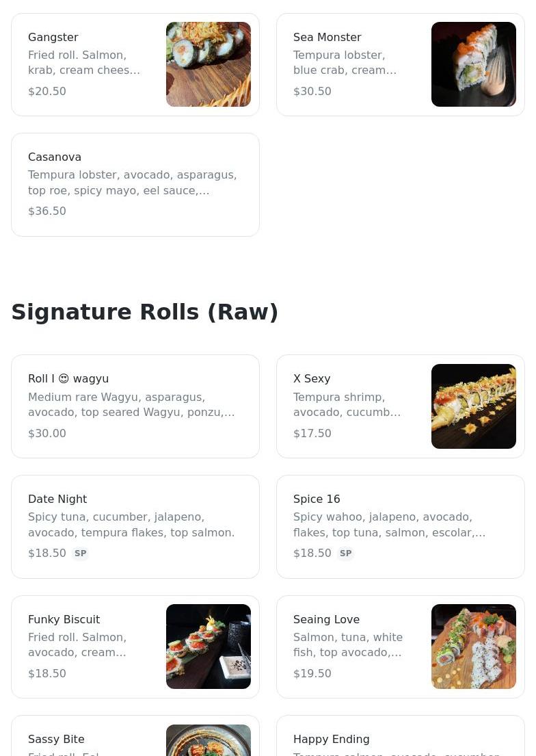This screenshot has width=536, height=756.
Task: Click the $36.50 Casanova price
Action: 47,211
